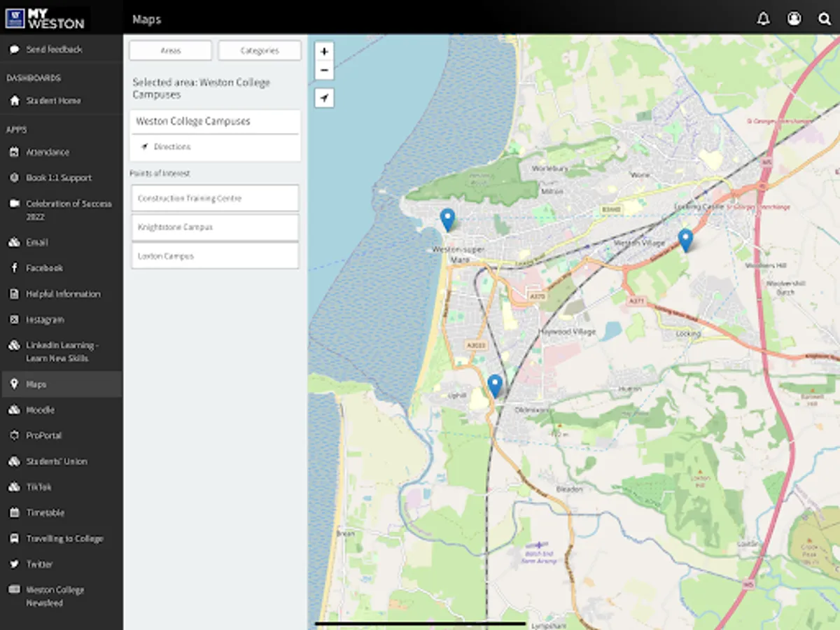Open the user profile icon
Image resolution: width=840 pixels, height=630 pixels.
(794, 19)
